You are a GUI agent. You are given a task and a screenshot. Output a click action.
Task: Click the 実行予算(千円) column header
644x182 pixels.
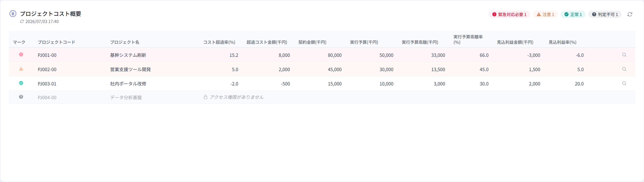tap(364, 42)
